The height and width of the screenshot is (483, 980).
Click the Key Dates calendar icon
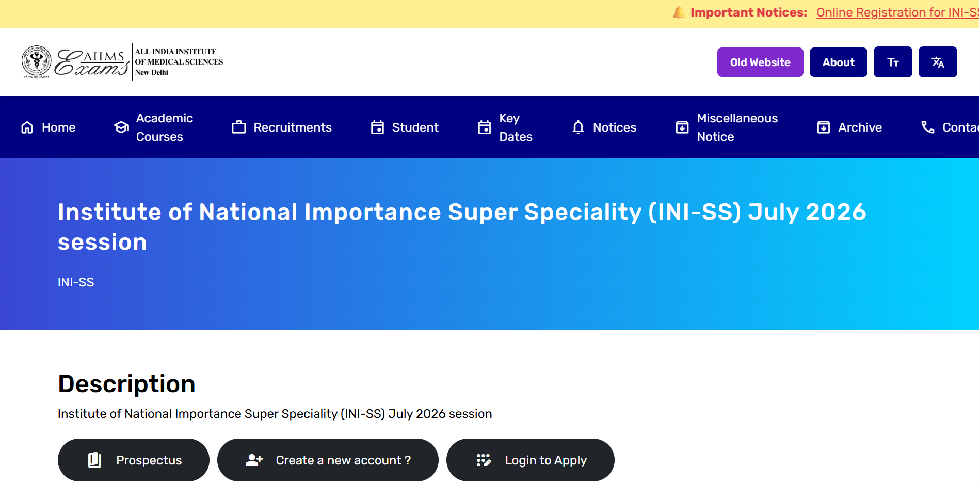coord(484,127)
